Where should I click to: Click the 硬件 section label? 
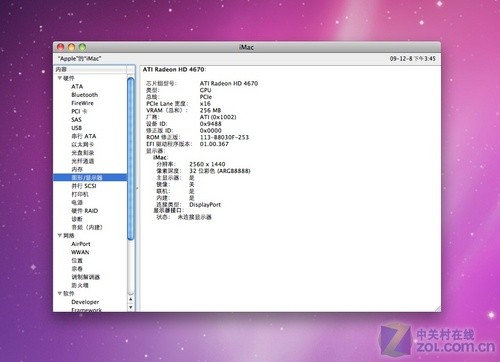(x=69, y=78)
